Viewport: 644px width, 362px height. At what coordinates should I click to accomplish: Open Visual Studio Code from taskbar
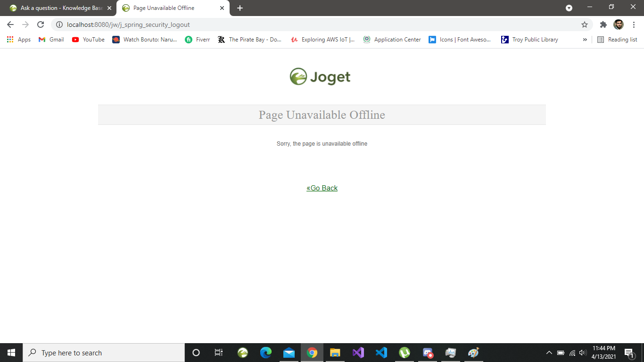381,353
